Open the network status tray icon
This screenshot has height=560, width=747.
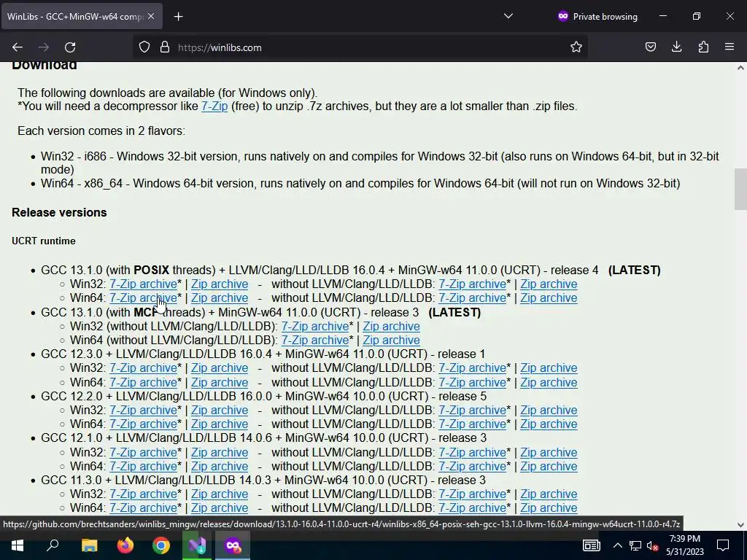click(635, 545)
